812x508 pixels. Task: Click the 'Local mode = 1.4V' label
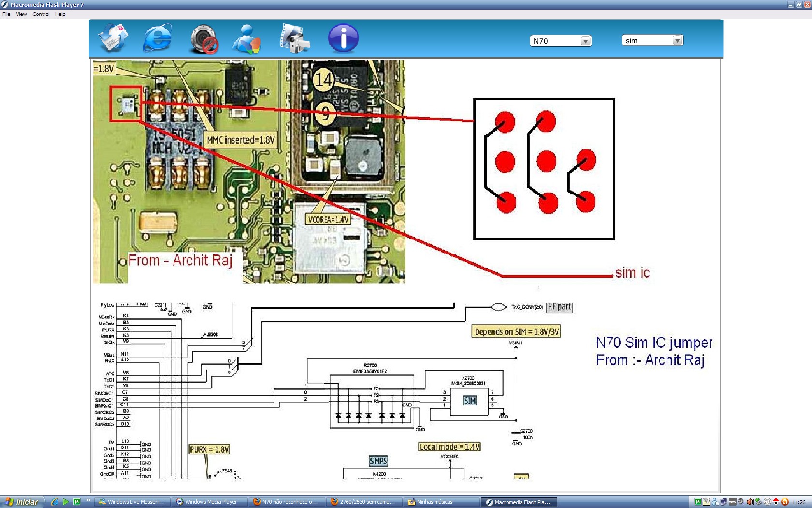(x=449, y=447)
